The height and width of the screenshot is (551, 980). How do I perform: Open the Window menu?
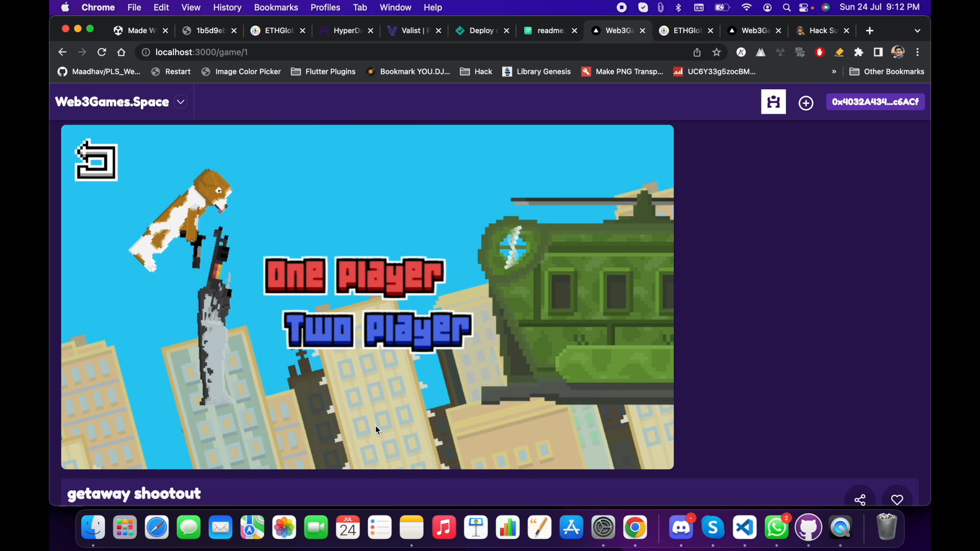pyautogui.click(x=396, y=8)
